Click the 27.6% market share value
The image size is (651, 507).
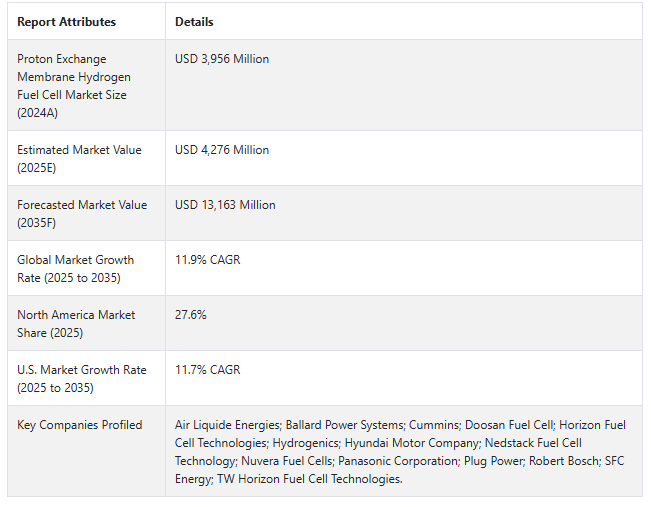(x=191, y=315)
